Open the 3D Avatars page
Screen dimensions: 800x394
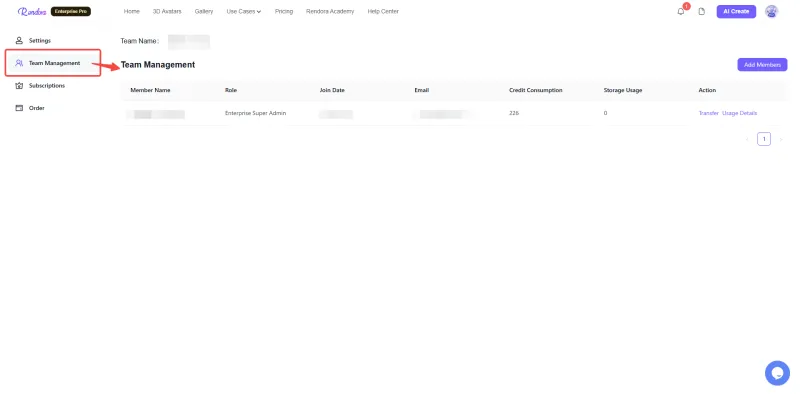(x=167, y=11)
